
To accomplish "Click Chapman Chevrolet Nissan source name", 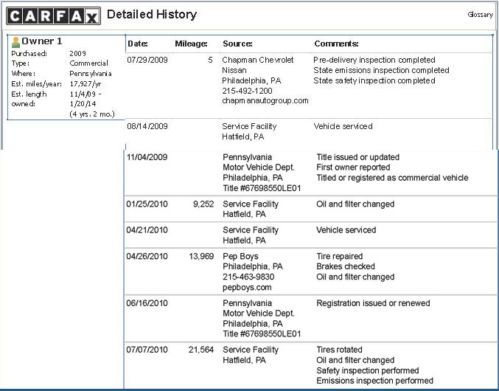I will (x=258, y=65).
